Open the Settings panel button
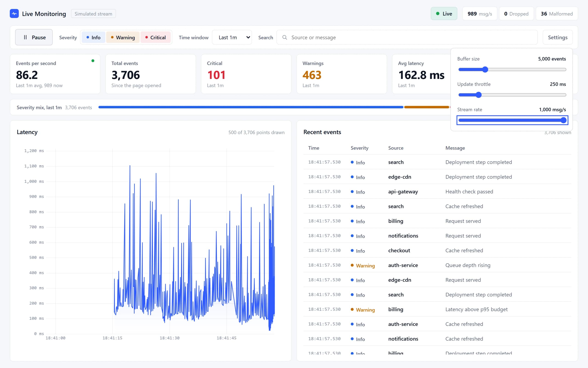Image resolution: width=588 pixels, height=368 pixels. point(557,37)
